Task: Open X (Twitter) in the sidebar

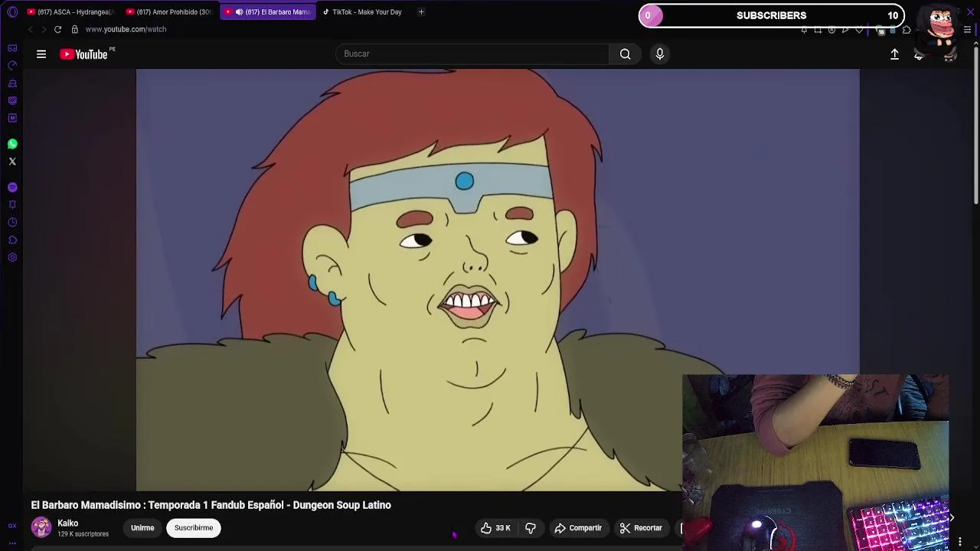Action: [12, 161]
